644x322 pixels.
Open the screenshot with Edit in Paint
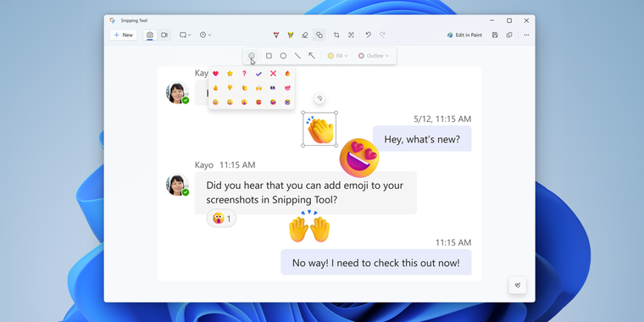[464, 36]
